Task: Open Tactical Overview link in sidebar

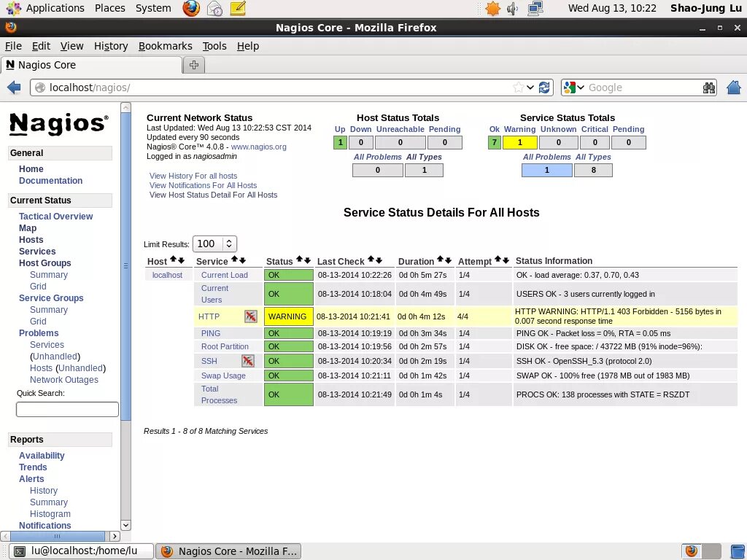Action: click(55, 216)
